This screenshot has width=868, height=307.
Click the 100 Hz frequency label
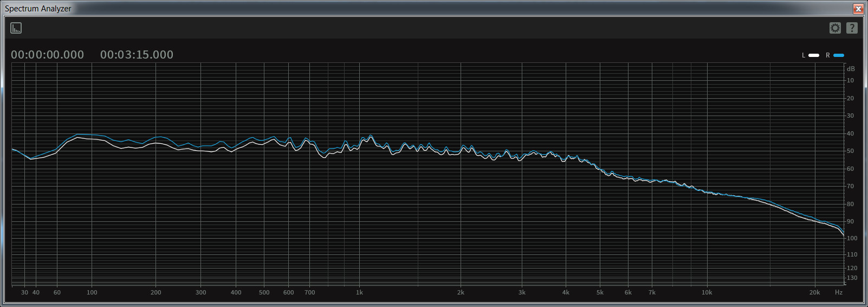[92, 292]
